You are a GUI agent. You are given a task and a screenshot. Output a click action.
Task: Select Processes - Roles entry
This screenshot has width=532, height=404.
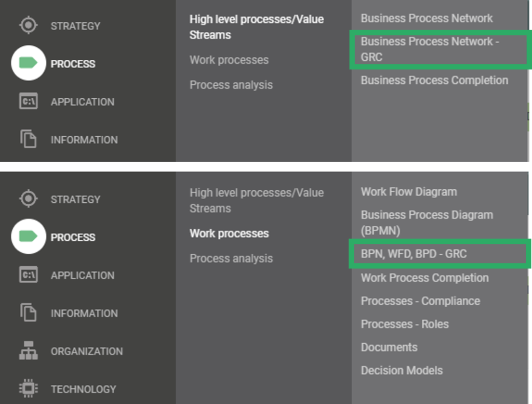405,324
